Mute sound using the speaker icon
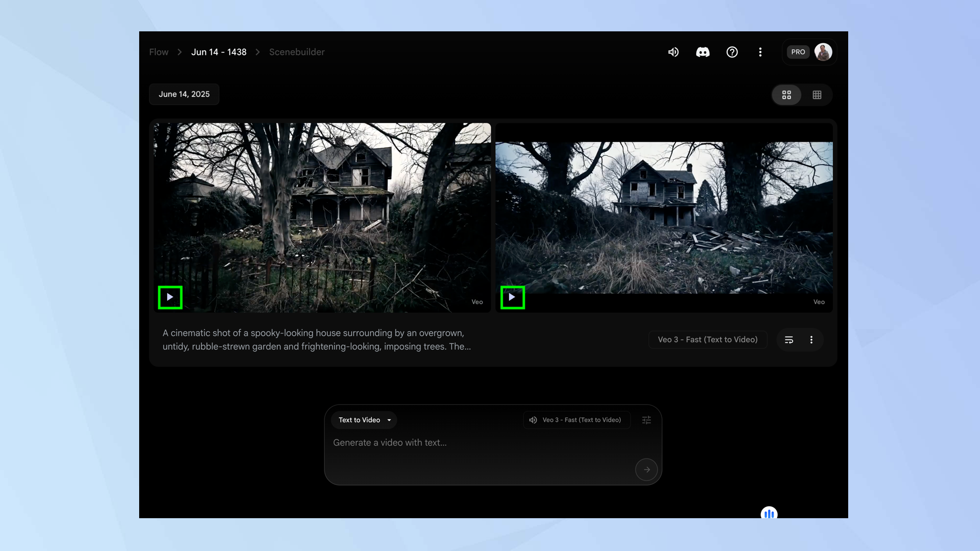This screenshot has height=551, width=980. [673, 52]
